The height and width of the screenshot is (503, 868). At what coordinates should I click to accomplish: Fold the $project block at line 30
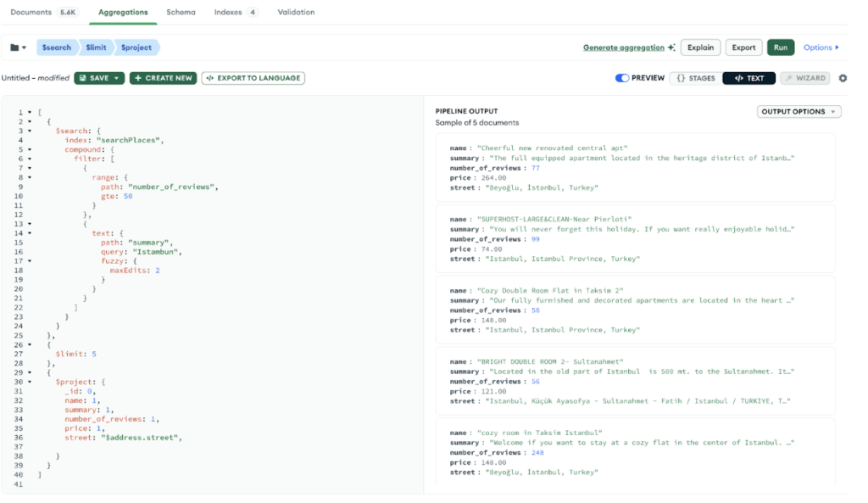(x=30, y=382)
